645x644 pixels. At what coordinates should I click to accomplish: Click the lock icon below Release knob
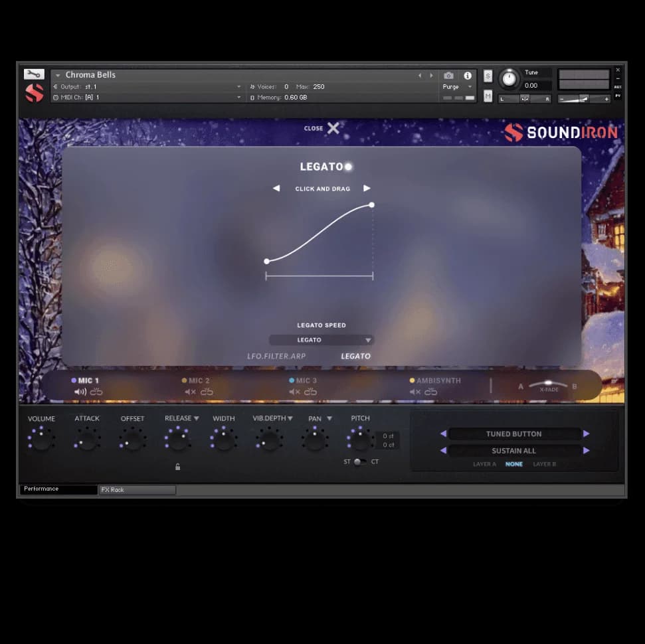tap(177, 467)
